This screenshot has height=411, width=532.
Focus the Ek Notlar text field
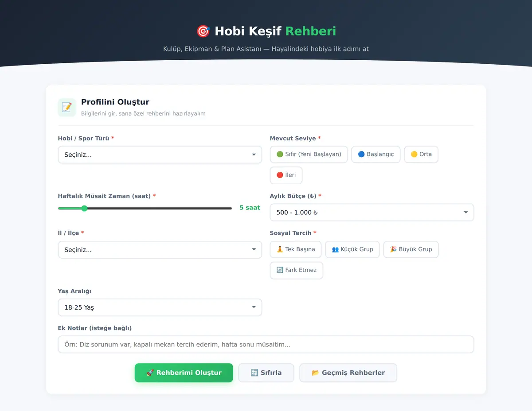(x=266, y=345)
